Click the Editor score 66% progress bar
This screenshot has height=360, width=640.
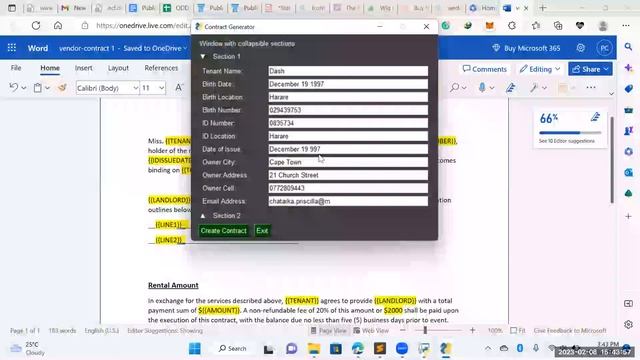coord(570,133)
